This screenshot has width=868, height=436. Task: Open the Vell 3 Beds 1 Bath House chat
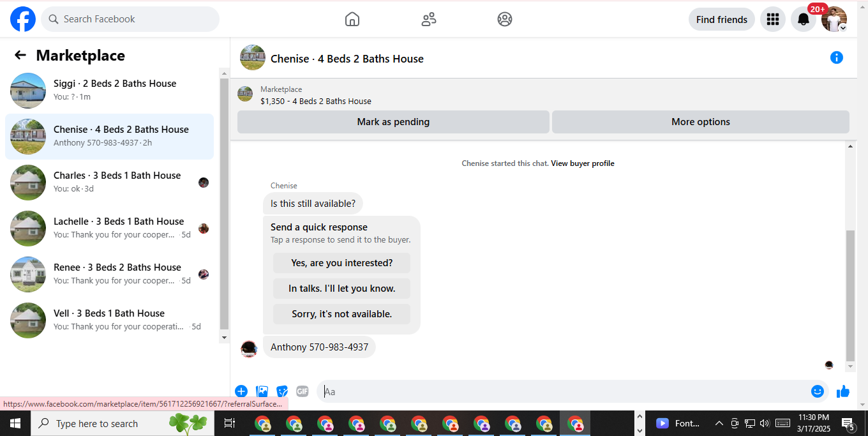(109, 320)
